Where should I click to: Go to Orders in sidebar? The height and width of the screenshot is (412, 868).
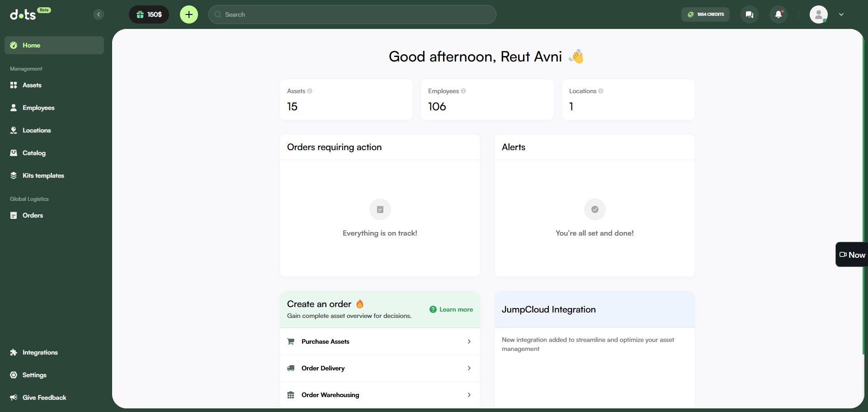click(x=33, y=215)
